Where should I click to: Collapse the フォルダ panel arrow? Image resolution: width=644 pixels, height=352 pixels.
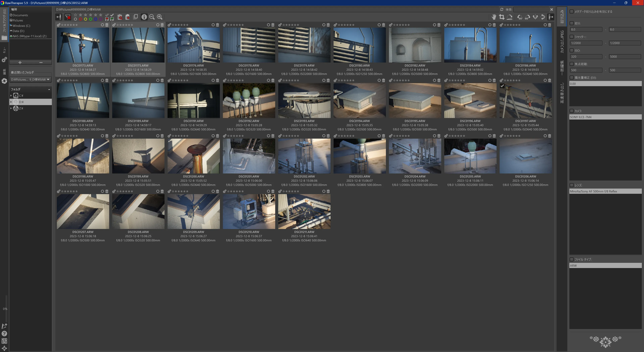coord(49,90)
